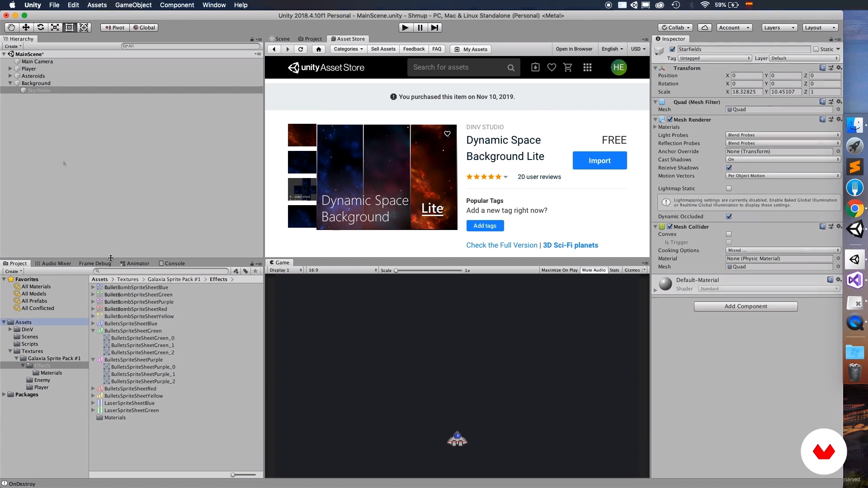
Task: Open the Motion Vectors dropdown
Action: 783,176
